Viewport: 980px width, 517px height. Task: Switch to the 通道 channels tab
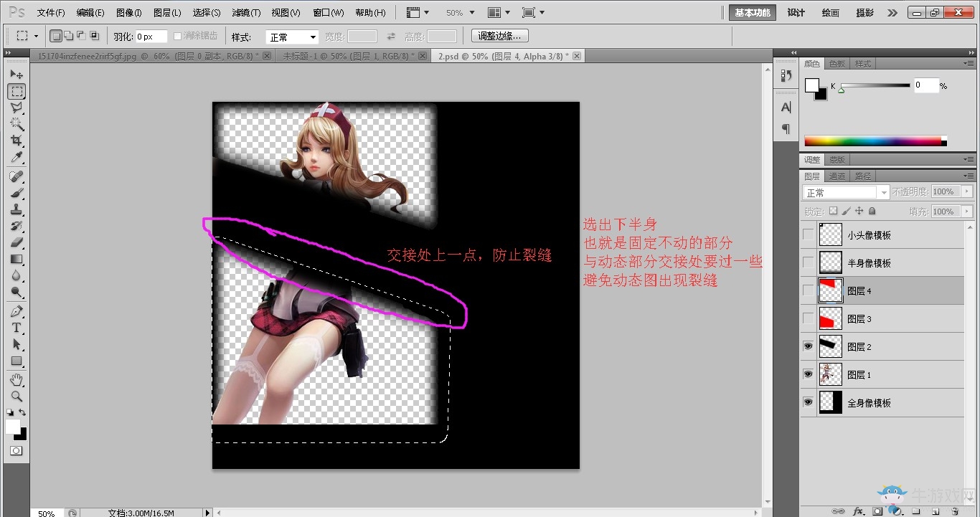[837, 176]
